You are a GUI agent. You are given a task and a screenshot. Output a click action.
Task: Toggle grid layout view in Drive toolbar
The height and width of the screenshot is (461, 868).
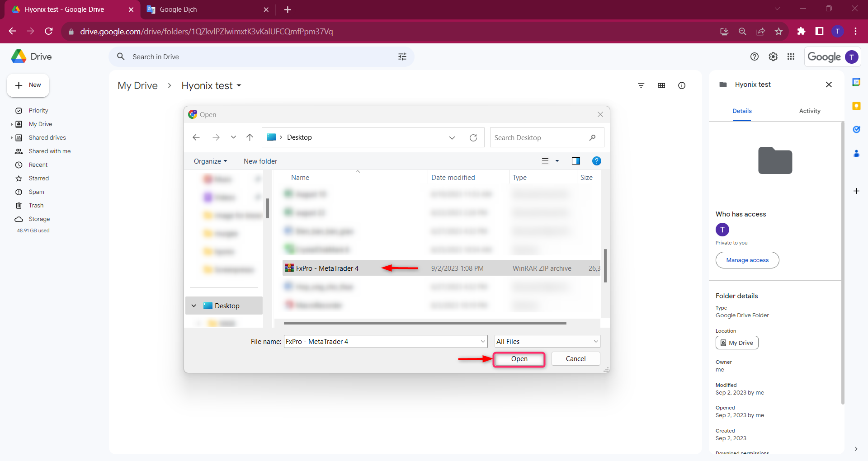tap(661, 85)
